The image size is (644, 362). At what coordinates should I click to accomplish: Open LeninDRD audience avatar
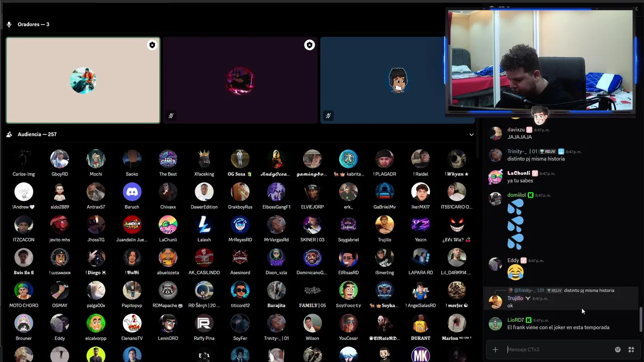pos(168,323)
